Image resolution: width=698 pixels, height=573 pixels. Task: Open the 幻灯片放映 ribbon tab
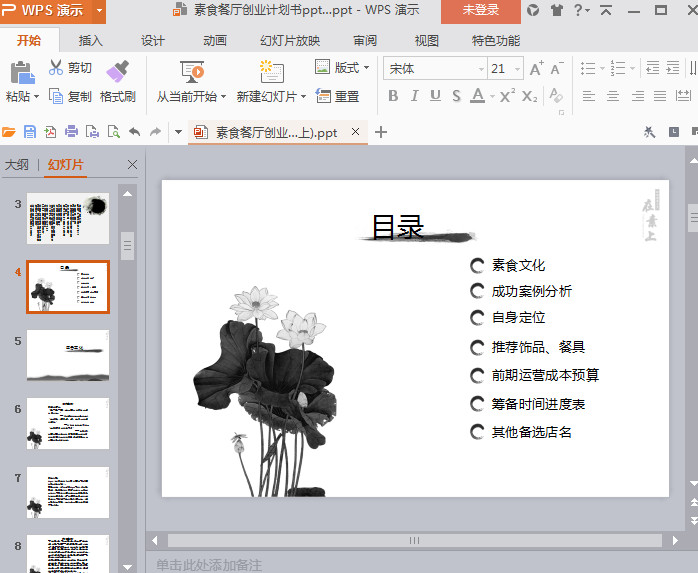(290, 41)
